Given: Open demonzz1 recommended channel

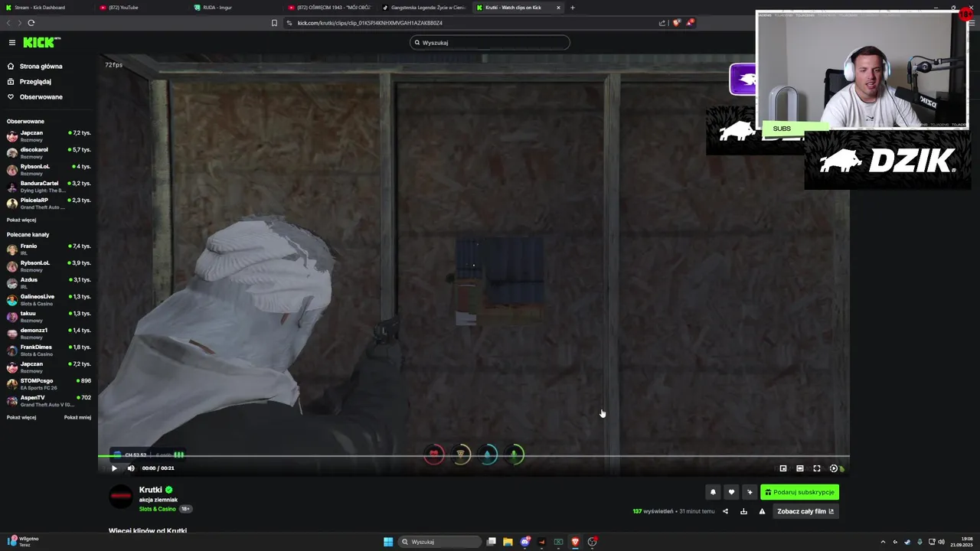Looking at the screenshot, I should (x=49, y=334).
